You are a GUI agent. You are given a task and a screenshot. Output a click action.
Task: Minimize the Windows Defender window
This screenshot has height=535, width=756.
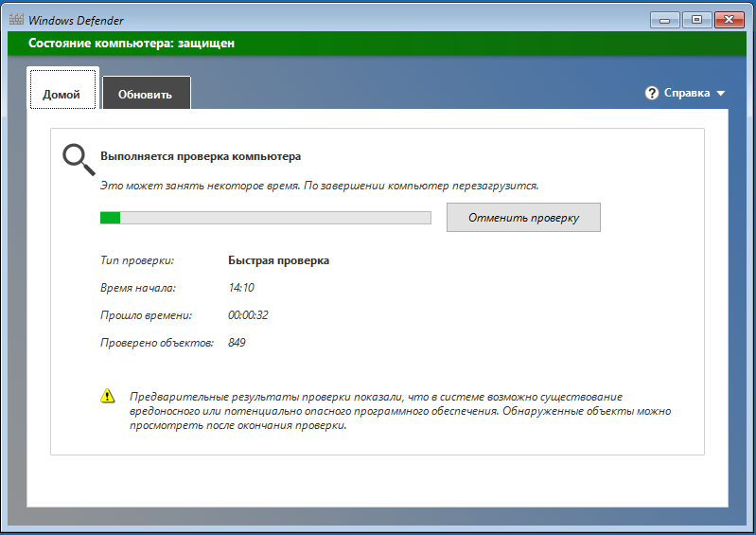tap(665, 20)
